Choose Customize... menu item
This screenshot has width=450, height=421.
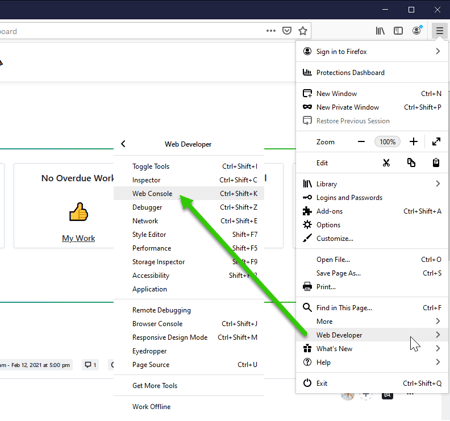click(x=372, y=238)
